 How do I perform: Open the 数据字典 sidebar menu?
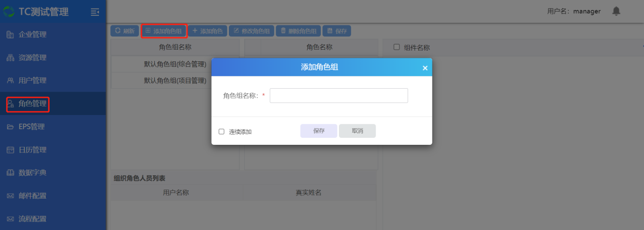pyautogui.click(x=53, y=173)
